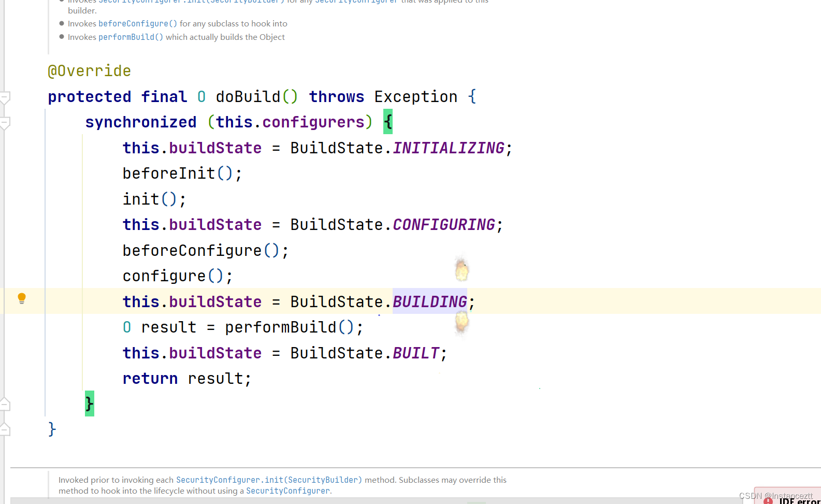Open SecurityConfigurer.init(SecurityBuilder) link in bottom doc
The height and width of the screenshot is (504, 821).
click(269, 480)
